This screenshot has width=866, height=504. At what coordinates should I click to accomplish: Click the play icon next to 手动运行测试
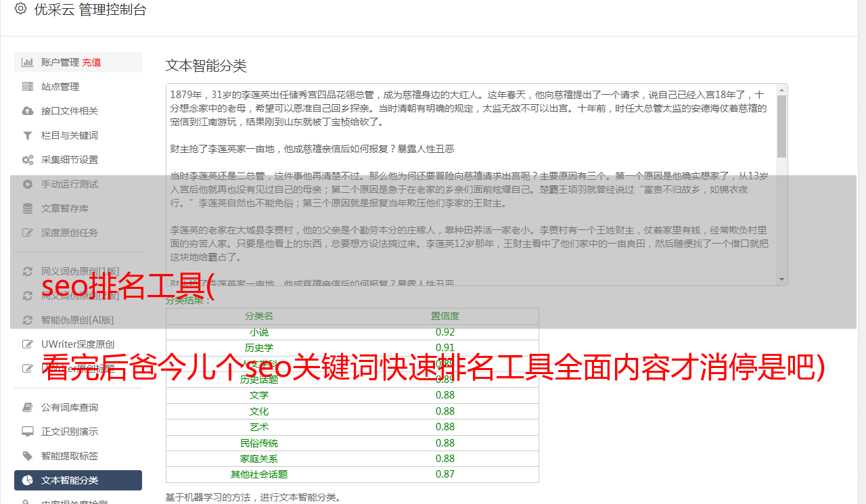[x=28, y=184]
